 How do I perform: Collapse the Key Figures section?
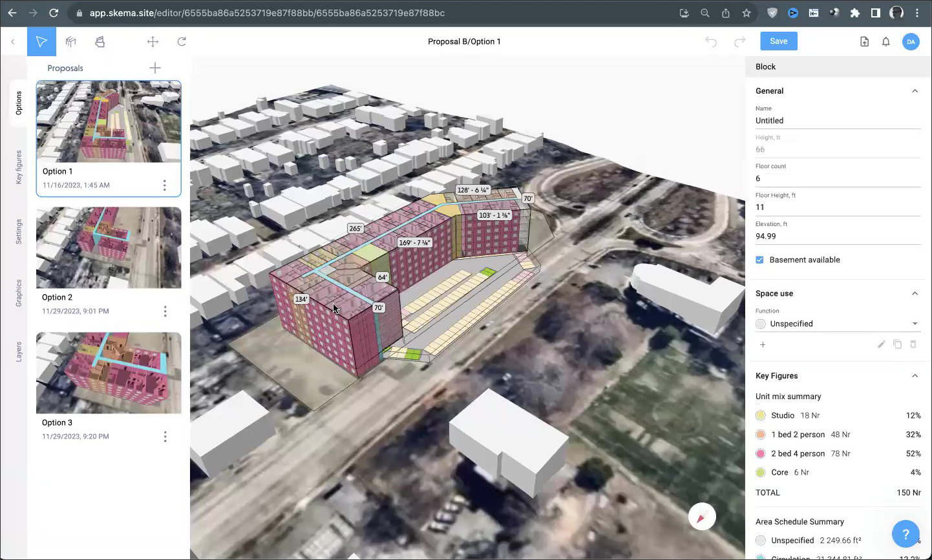coord(915,376)
